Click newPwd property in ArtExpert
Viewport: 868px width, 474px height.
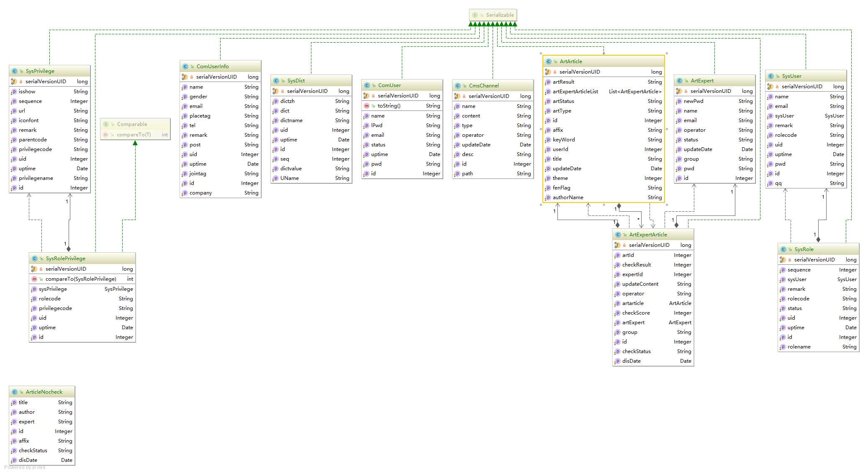715,101
